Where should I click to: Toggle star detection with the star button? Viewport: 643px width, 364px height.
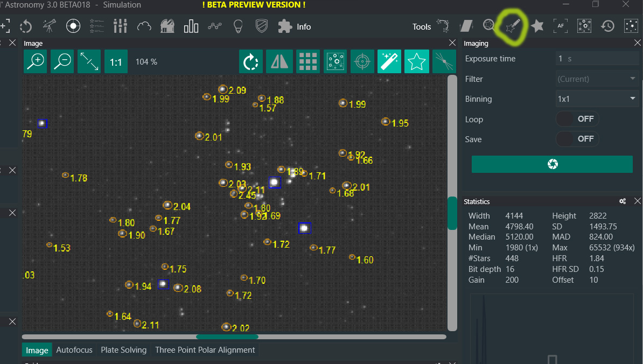(416, 62)
